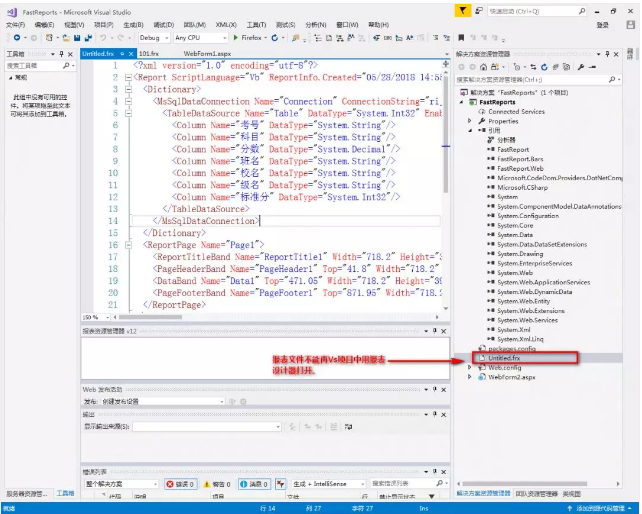Click the browser refresh icon beside Firefox
Image resolution: width=642 pixels, height=514 pixels.
(275, 38)
